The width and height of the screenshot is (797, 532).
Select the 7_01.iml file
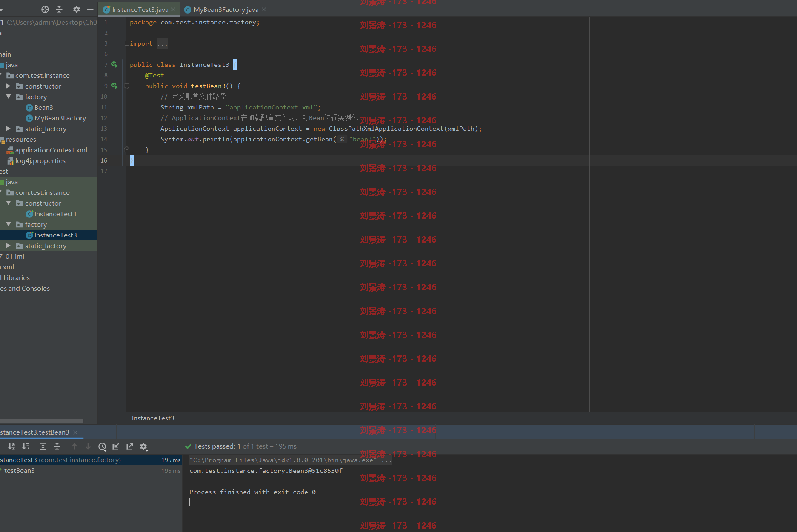coord(12,256)
